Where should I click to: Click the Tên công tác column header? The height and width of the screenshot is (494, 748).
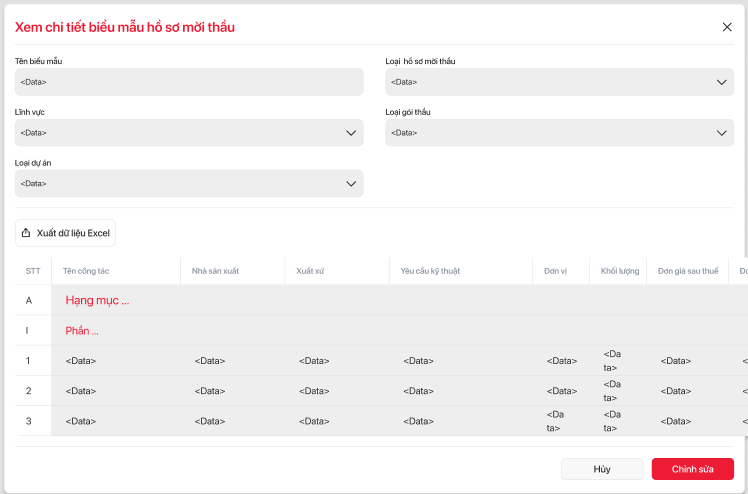85,271
